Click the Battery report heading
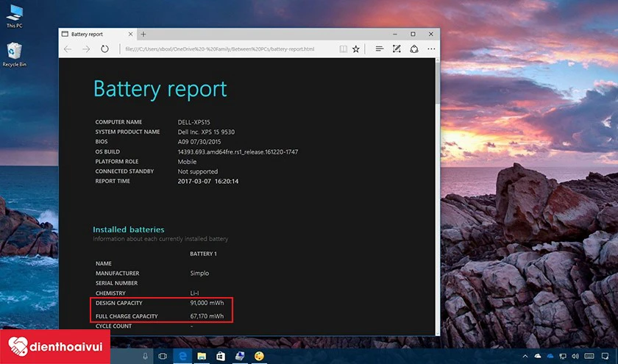This screenshot has width=618, height=364. pos(160,89)
